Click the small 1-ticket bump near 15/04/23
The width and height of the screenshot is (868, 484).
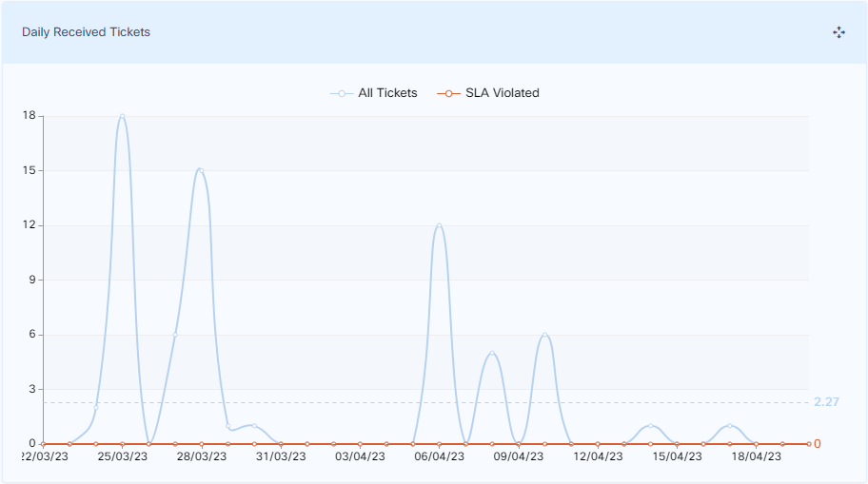[x=650, y=425]
